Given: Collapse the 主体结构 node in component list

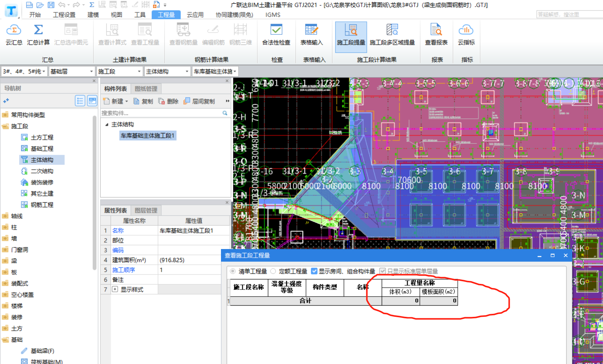Looking at the screenshot, I should [107, 124].
